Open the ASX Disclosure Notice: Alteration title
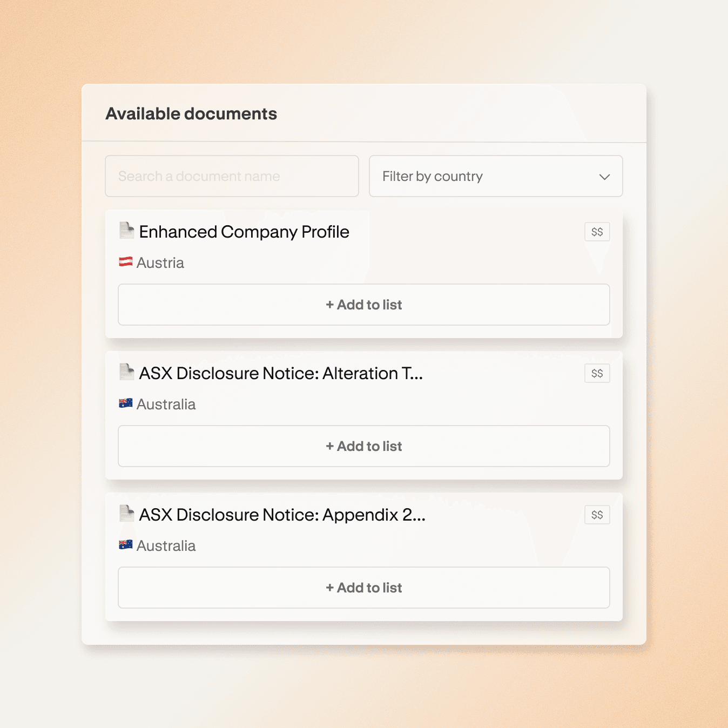 click(281, 374)
